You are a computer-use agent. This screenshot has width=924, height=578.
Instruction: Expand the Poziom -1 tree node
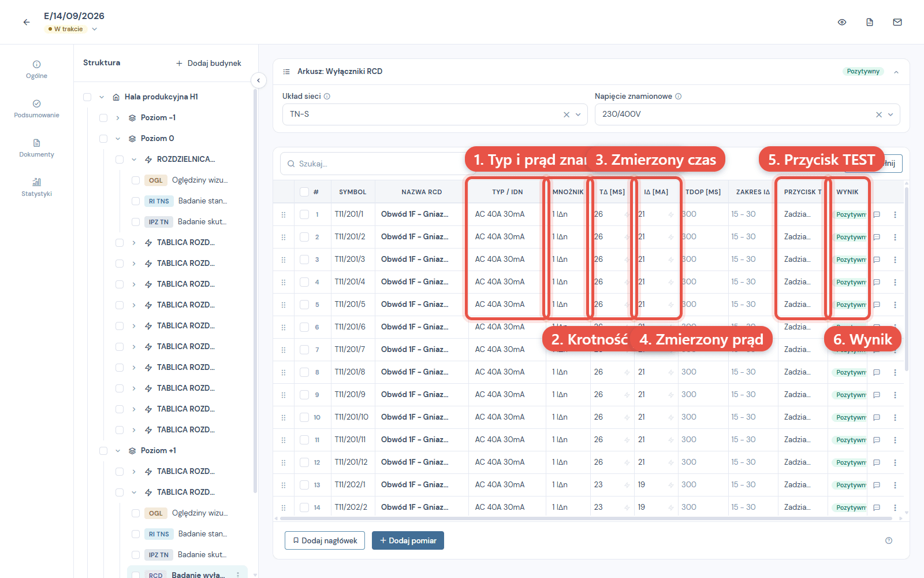point(118,118)
